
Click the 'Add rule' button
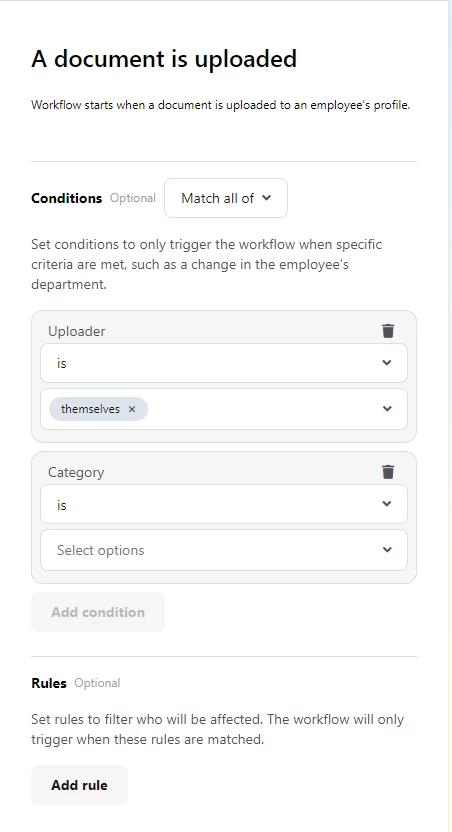point(79,785)
